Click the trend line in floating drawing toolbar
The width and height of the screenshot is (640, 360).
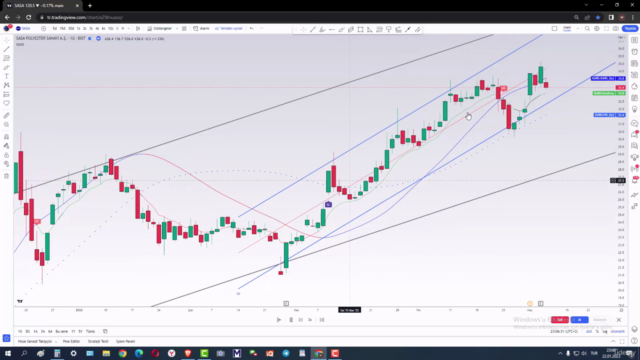click(313, 29)
